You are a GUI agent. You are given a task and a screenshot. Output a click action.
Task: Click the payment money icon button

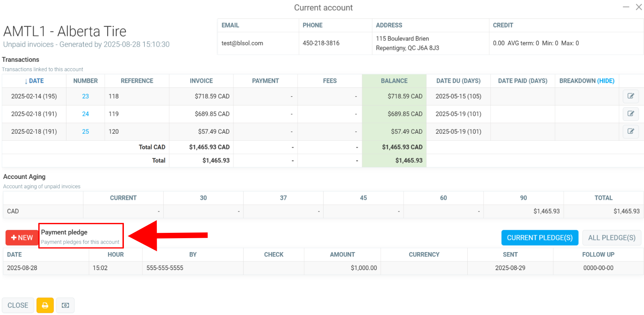tap(65, 305)
